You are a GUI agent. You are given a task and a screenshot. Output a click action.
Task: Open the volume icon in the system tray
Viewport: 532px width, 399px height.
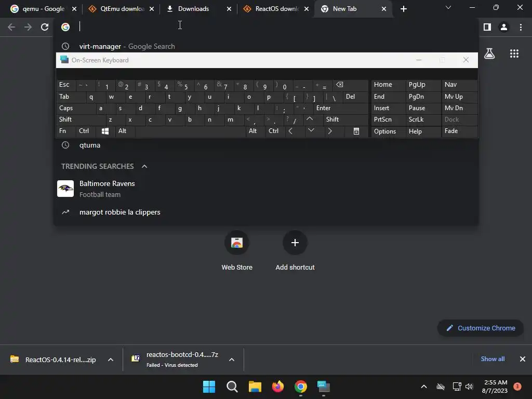tap(469, 387)
